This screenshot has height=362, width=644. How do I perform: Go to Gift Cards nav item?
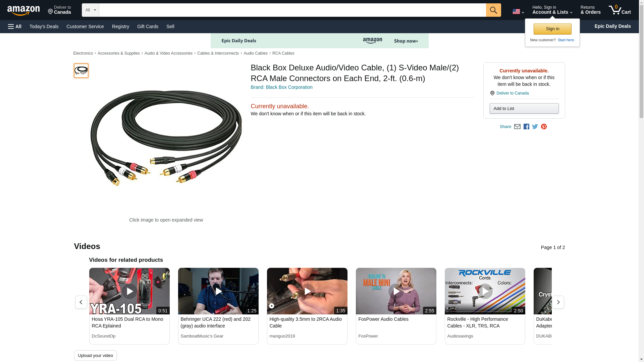148,26
